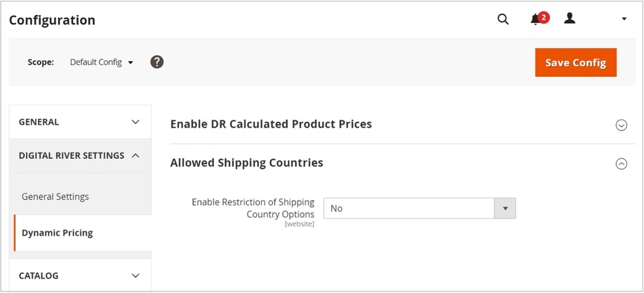Open Enable Restriction of Shipping Country dropdown
Image resolution: width=644 pixels, height=293 pixels.
tap(419, 208)
